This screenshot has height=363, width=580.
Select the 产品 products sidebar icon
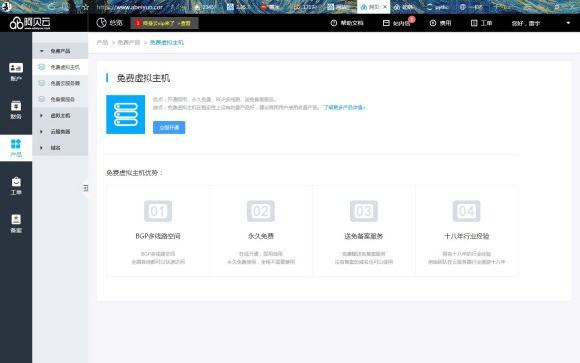[x=16, y=148]
